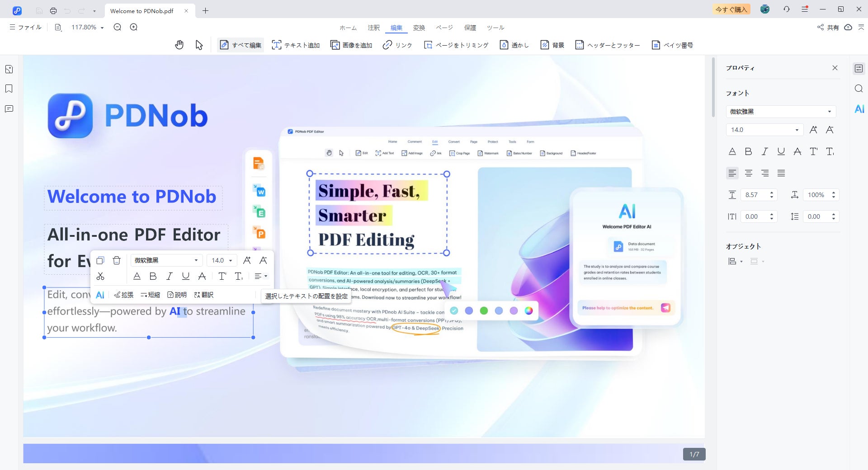Switch to the ページ tab
868x470 pixels.
(444, 28)
